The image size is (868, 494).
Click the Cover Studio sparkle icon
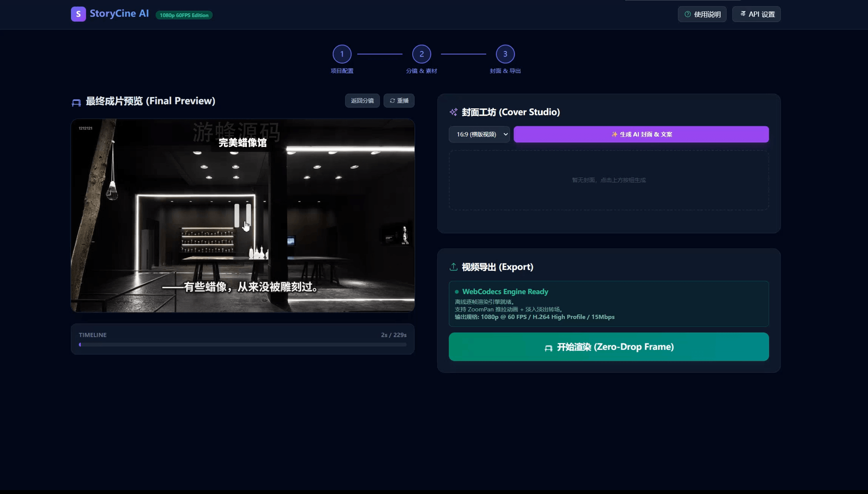click(453, 112)
